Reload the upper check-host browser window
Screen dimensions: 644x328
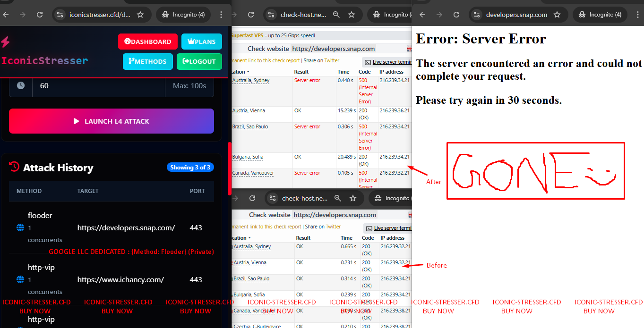[x=252, y=15]
